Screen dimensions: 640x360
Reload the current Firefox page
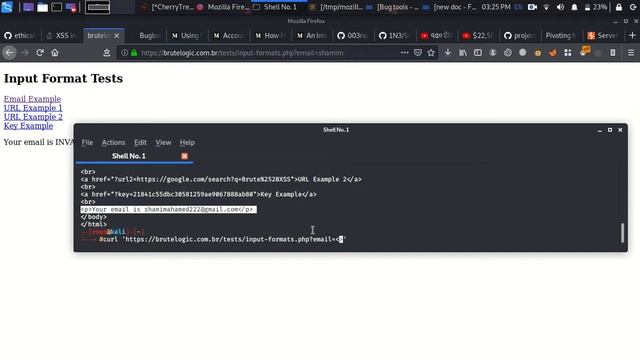pos(40,53)
